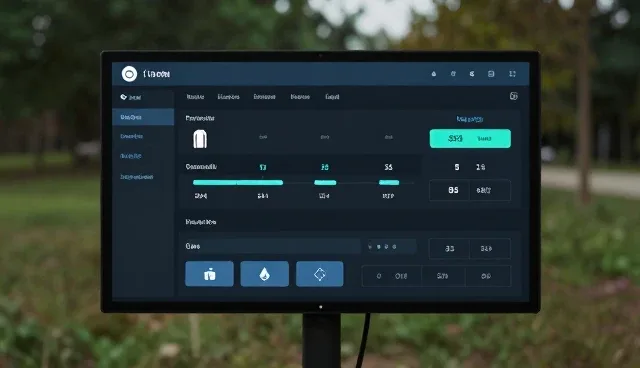Click the small field with four dots
This screenshot has height=368, width=640.
pyautogui.click(x=392, y=246)
